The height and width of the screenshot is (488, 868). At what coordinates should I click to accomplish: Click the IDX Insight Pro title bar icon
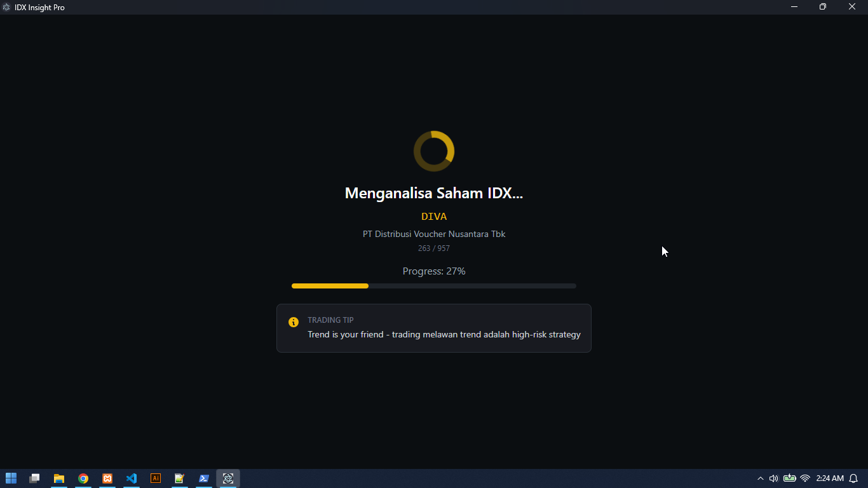click(6, 7)
